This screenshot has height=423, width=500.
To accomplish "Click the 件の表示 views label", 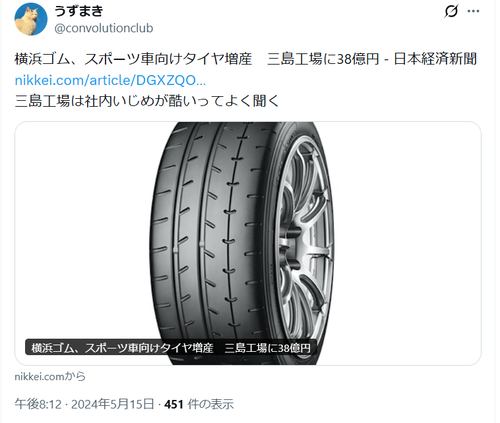I will [210, 404].
